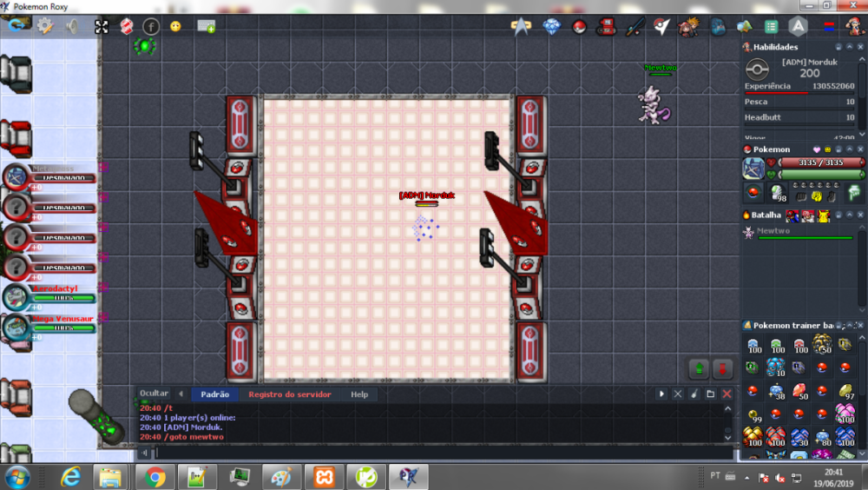868x490 pixels.
Task: Open the Pokedex icon in top toolbar
Action: 607,27
